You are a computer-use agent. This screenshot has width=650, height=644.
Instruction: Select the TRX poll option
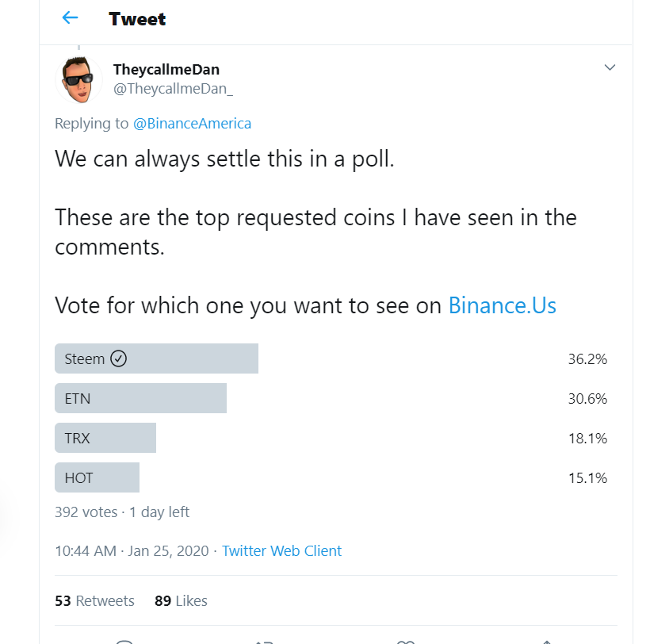click(331, 438)
